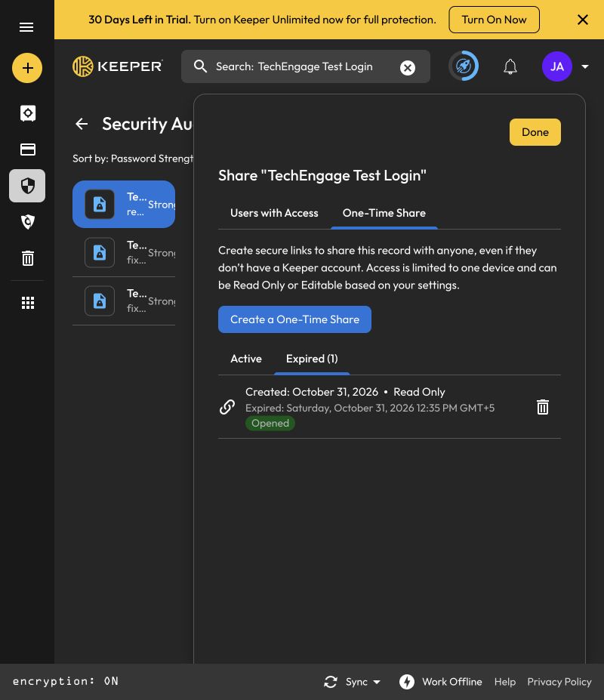Image resolution: width=604 pixels, height=700 pixels.
Task: Clear the TechEngage Test Login search
Action: 407,68
